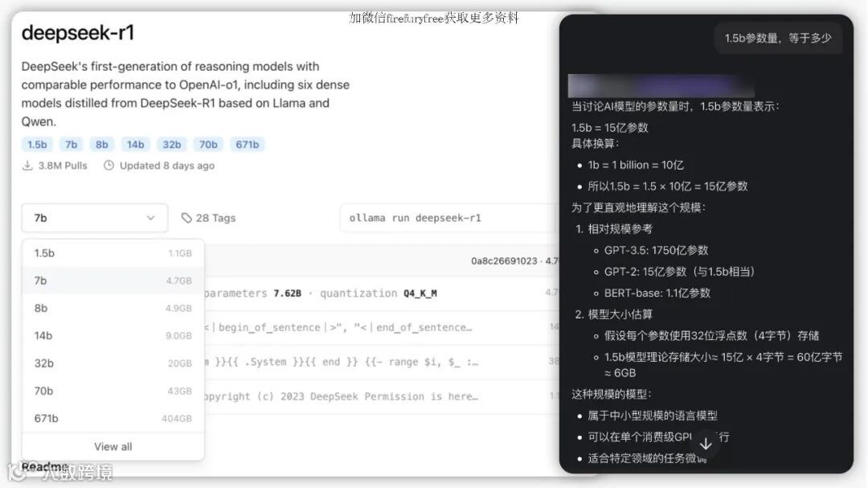Viewport: 868px width, 488px height.
Task: Click the 相对规模参考 heading in chat
Action: click(620, 229)
